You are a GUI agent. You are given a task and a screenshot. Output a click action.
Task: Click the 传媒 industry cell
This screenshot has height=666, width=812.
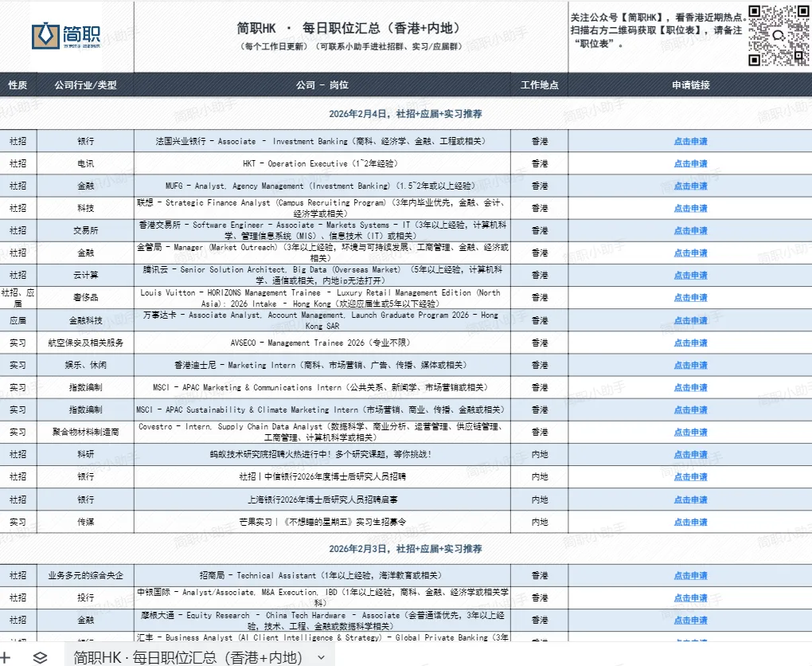coord(85,522)
